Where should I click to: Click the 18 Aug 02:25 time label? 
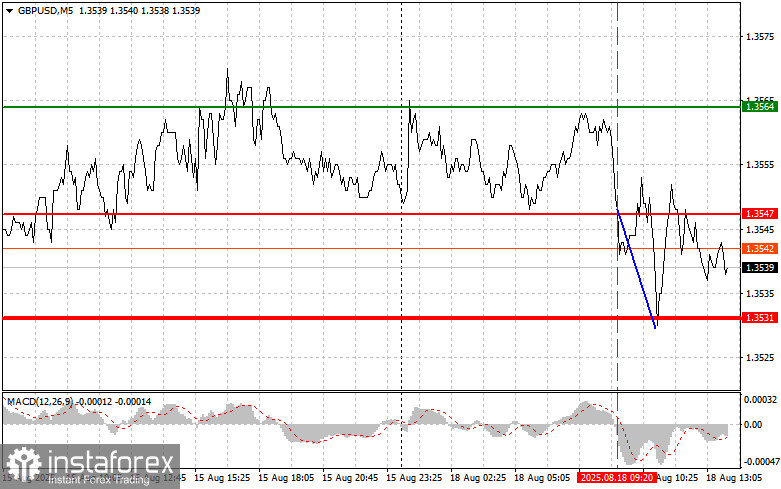[x=478, y=478]
